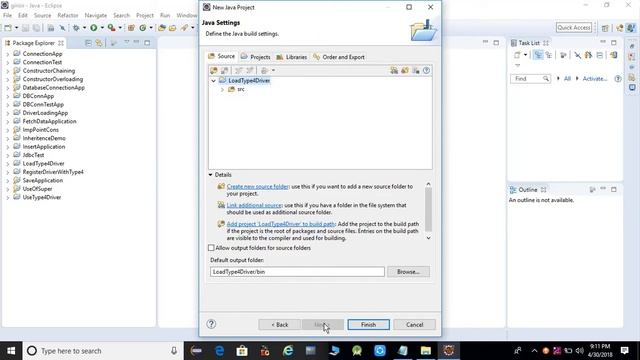The image size is (640, 360).
Task: Collapse the Details section
Action: tap(211, 175)
